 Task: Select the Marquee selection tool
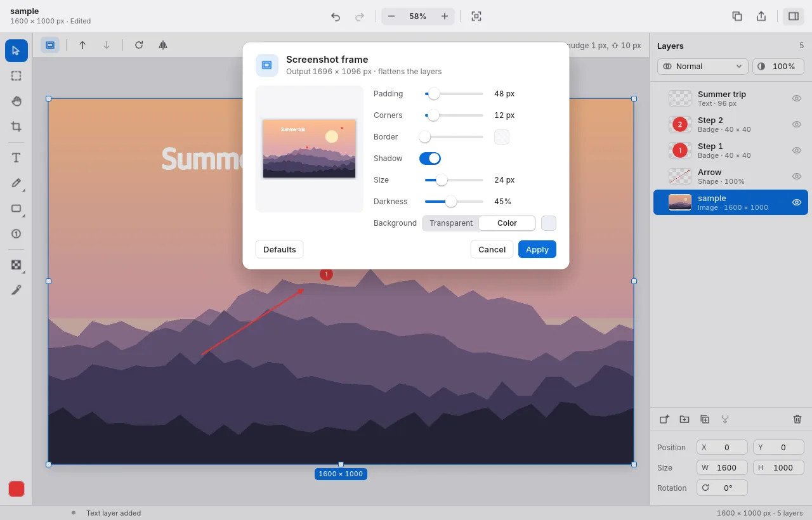[x=16, y=76]
